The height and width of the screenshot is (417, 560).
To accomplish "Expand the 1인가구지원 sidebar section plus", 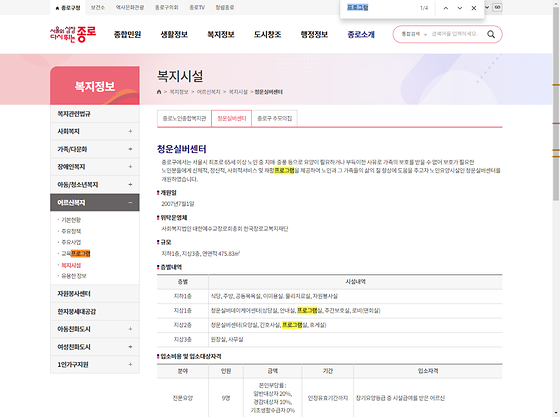I will [x=130, y=365].
